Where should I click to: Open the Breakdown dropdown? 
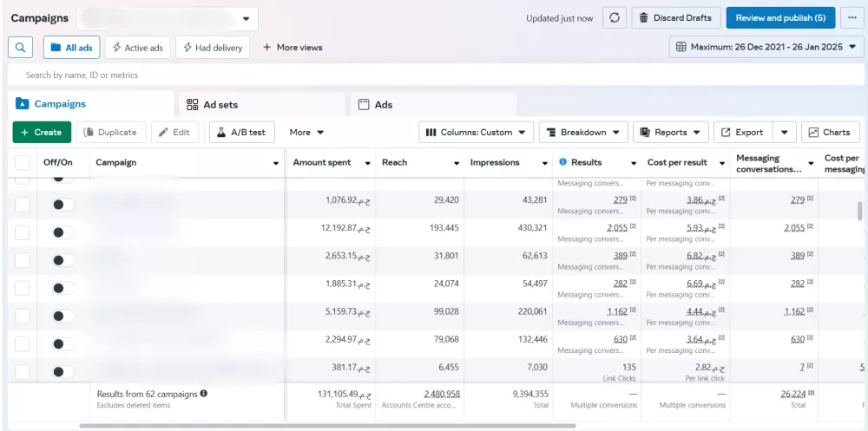coord(583,133)
